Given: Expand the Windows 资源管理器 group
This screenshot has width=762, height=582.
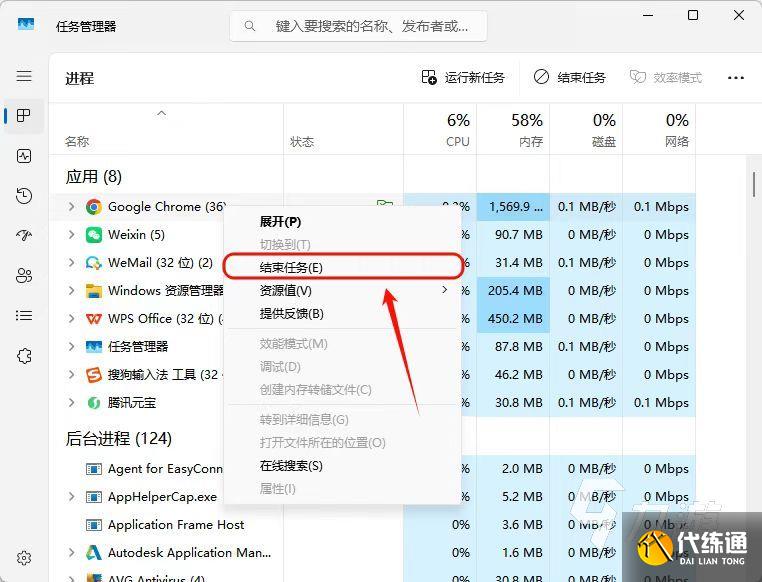Looking at the screenshot, I should coord(71,291).
